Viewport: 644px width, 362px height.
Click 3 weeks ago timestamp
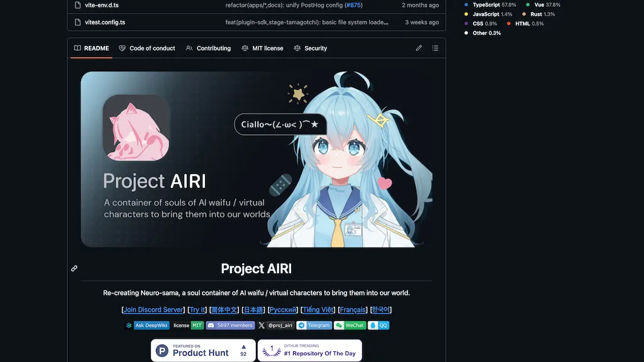pyautogui.click(x=422, y=22)
